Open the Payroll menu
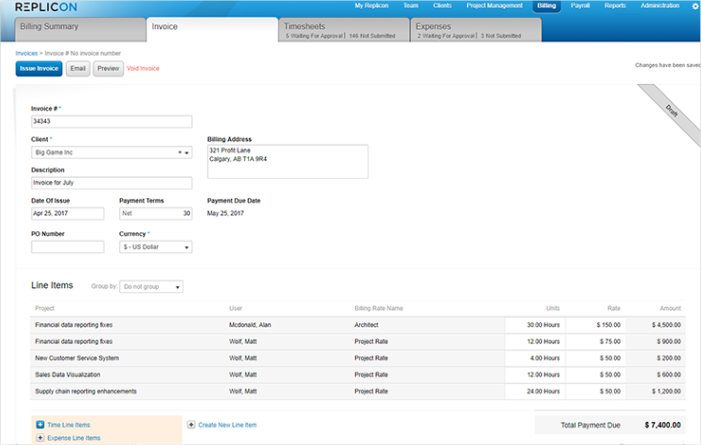This screenshot has width=701, height=445. pos(580,5)
